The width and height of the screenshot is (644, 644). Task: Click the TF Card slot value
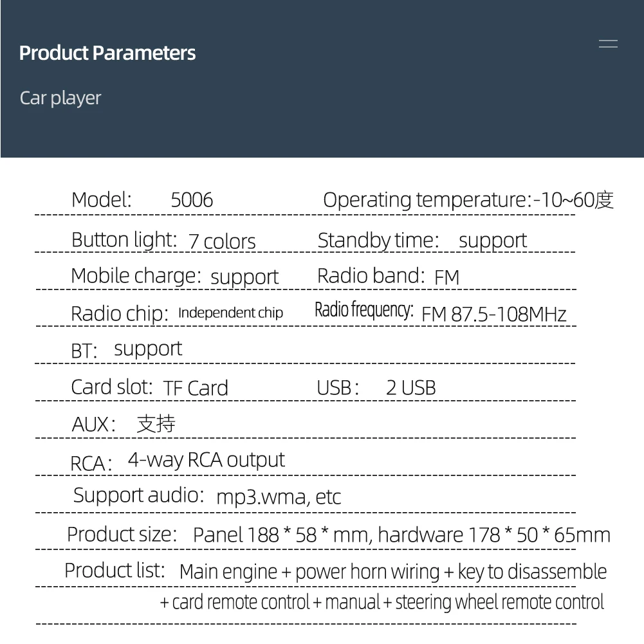click(196, 388)
